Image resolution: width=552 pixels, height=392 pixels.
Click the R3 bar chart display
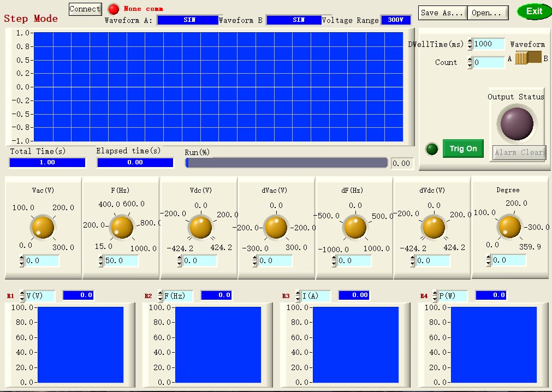point(356,345)
